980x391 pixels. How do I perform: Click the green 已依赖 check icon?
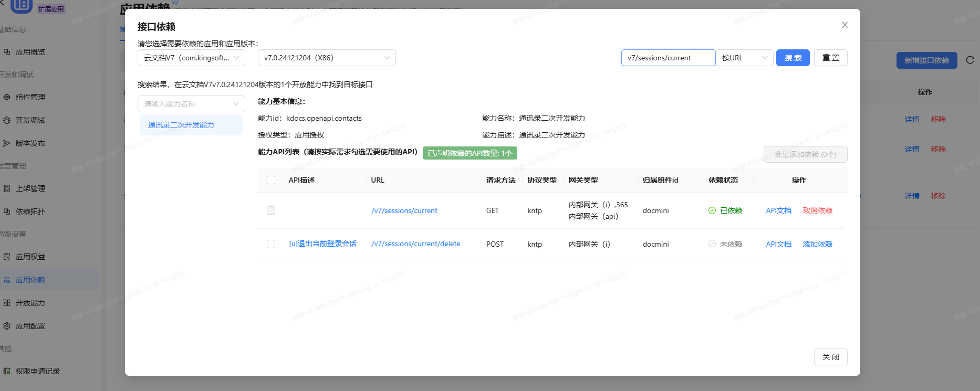[x=712, y=210]
